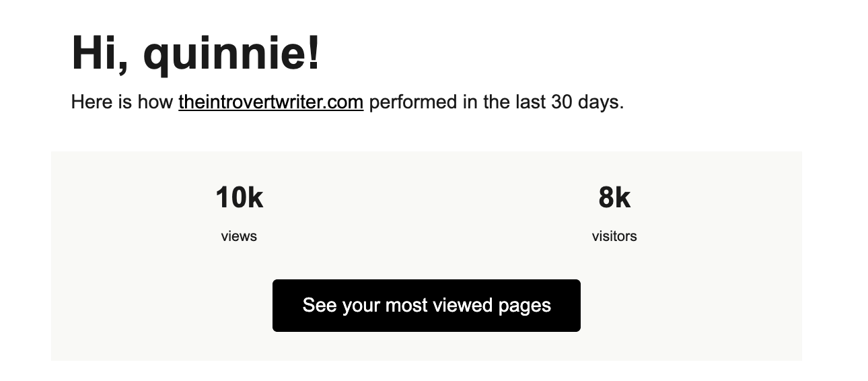868x381 pixels.
Task: Click the See your most viewed pages button
Action: click(x=427, y=306)
